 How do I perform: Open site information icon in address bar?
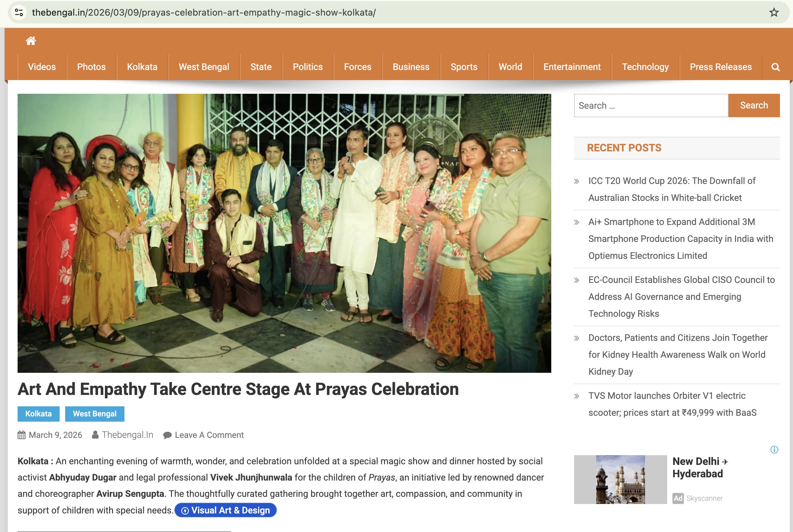19,13
